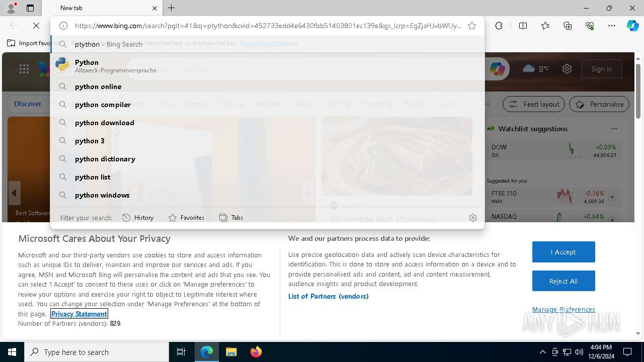Click Reject All cookies button
Image resolution: width=644 pixels, height=362 pixels.
coord(563,281)
